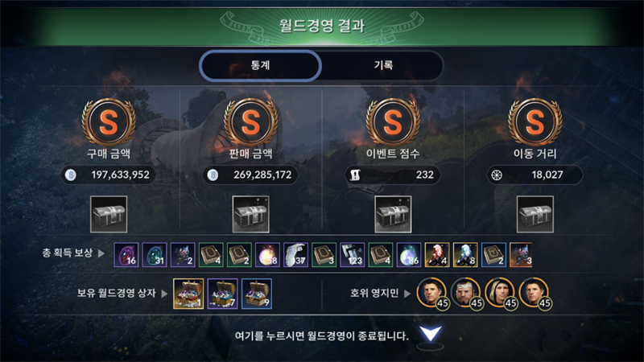Select the reward item with quantity 16
Image resolution: width=644 pixels, height=362 pixels.
point(126,255)
